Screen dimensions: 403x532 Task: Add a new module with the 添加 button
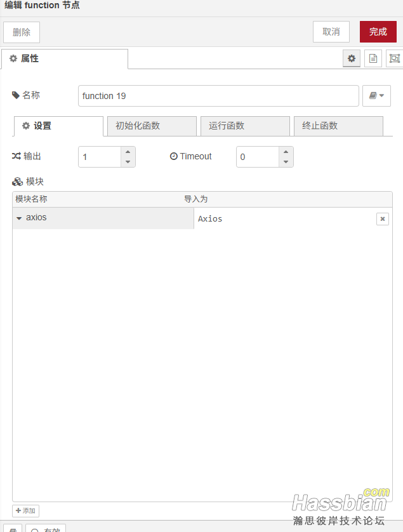tap(25, 510)
